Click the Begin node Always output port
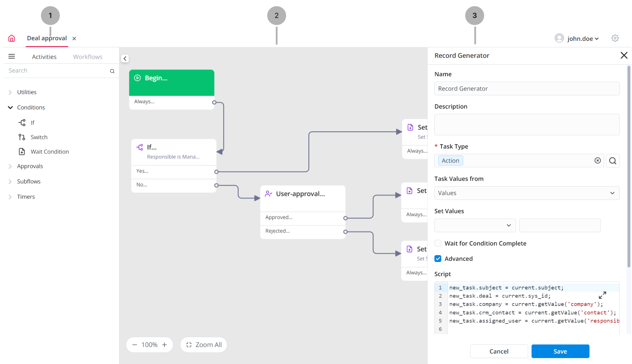Viewport: 632px width, 364px height. point(214,102)
